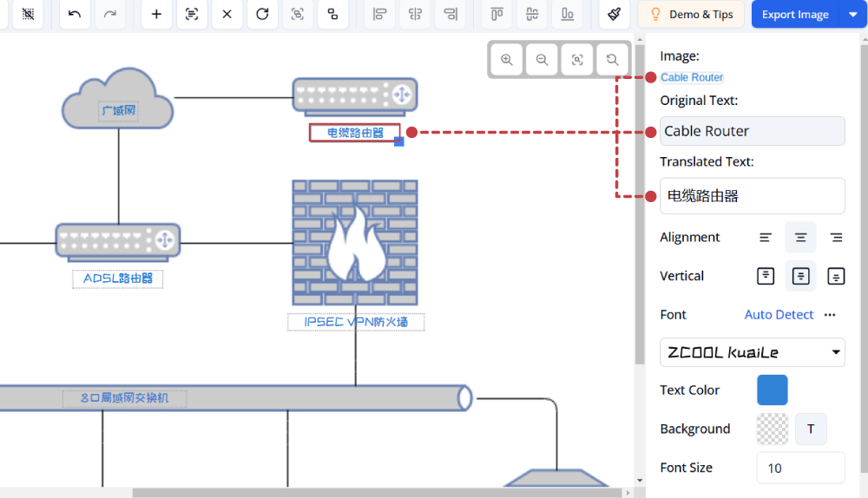The width and height of the screenshot is (868, 498).
Task: Click the add (plus) icon
Action: coord(156,14)
